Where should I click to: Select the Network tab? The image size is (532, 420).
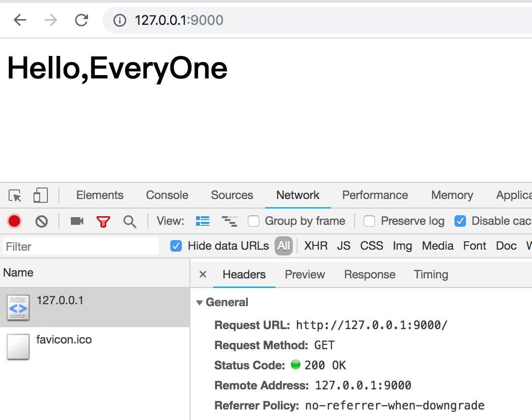298,196
